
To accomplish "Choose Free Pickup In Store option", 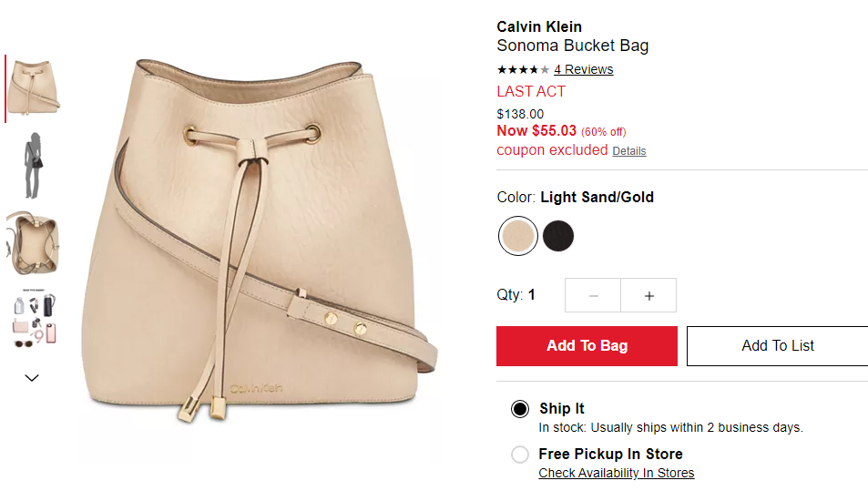I will point(520,455).
